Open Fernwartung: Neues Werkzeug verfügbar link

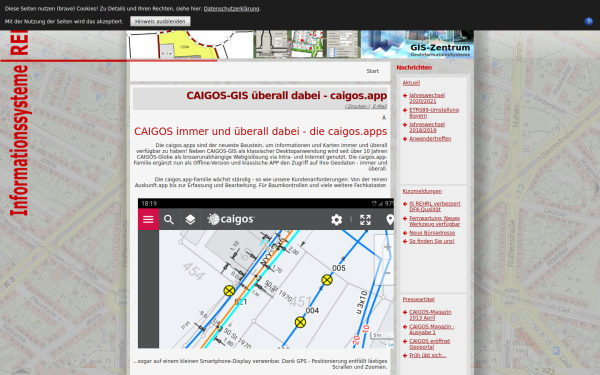[x=434, y=221]
